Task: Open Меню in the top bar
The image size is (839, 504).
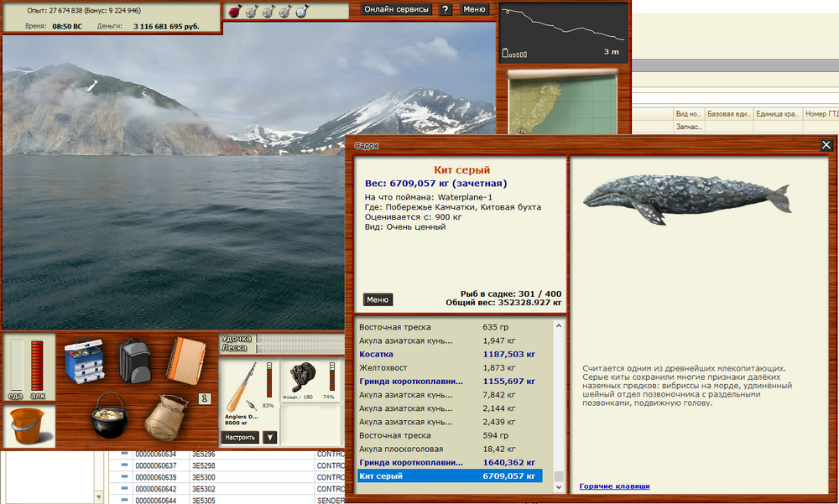Action: pos(474,9)
